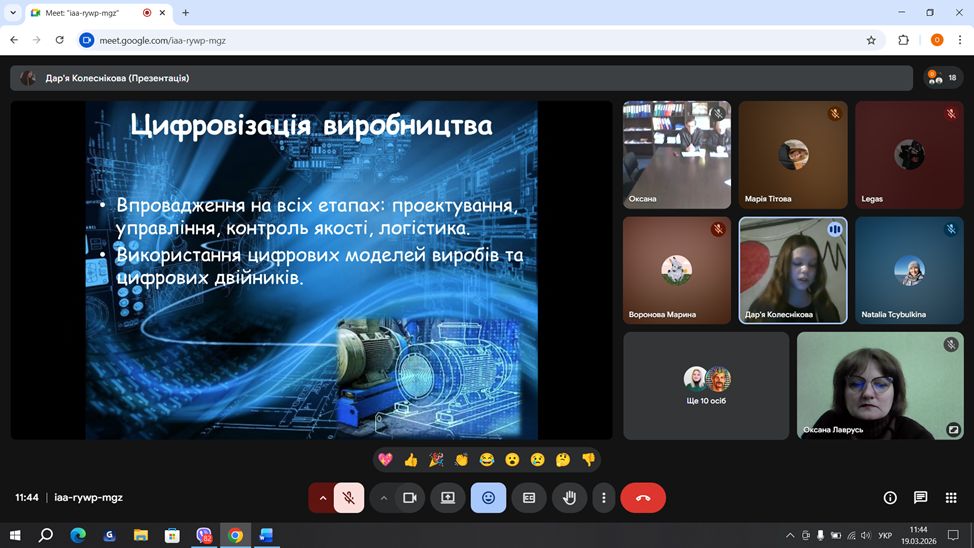Turn on the camera
Viewport: 974px width, 548px height.
[409, 497]
